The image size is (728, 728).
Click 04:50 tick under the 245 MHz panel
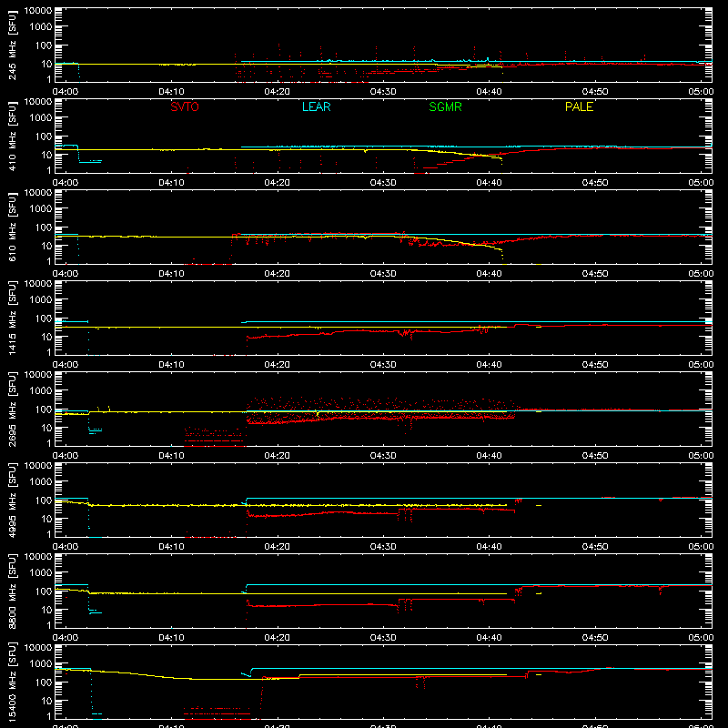[595, 92]
